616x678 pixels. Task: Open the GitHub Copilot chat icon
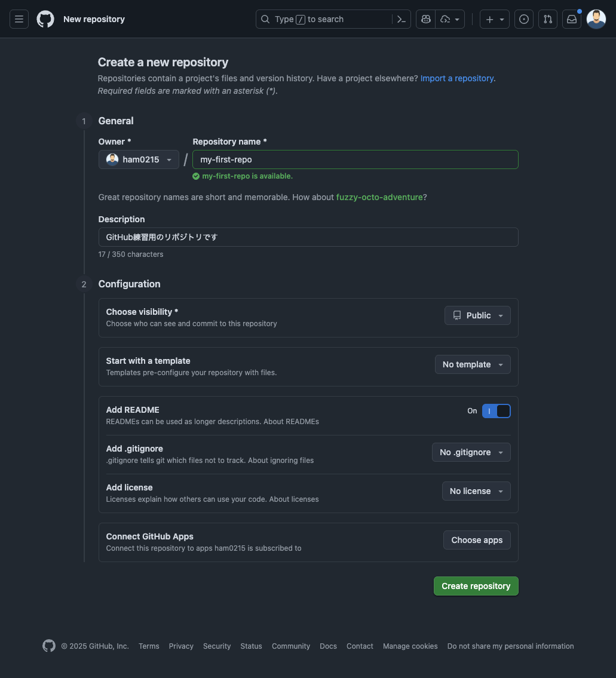click(x=425, y=19)
